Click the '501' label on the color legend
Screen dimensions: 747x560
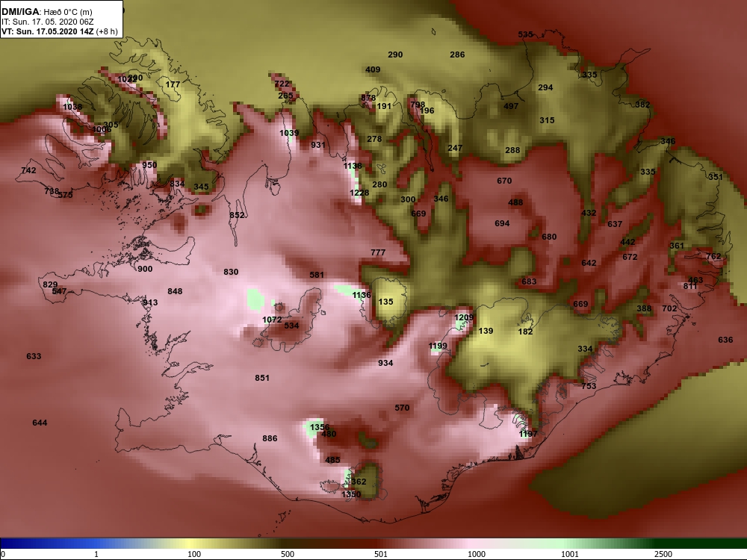[x=381, y=554]
